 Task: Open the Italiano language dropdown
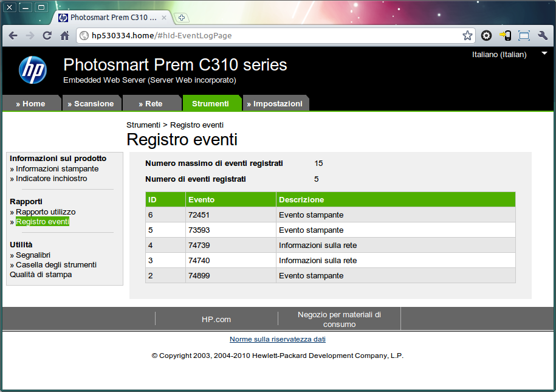[x=510, y=54]
